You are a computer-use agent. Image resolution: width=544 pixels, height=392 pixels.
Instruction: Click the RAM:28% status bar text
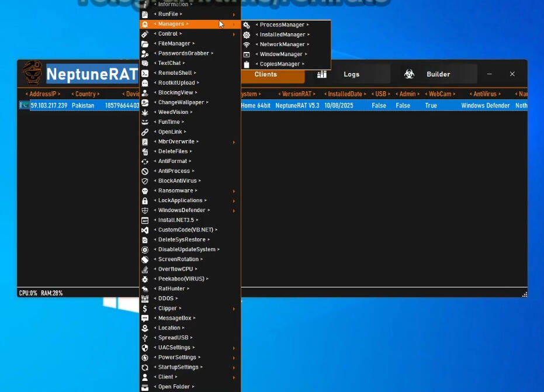(51, 293)
